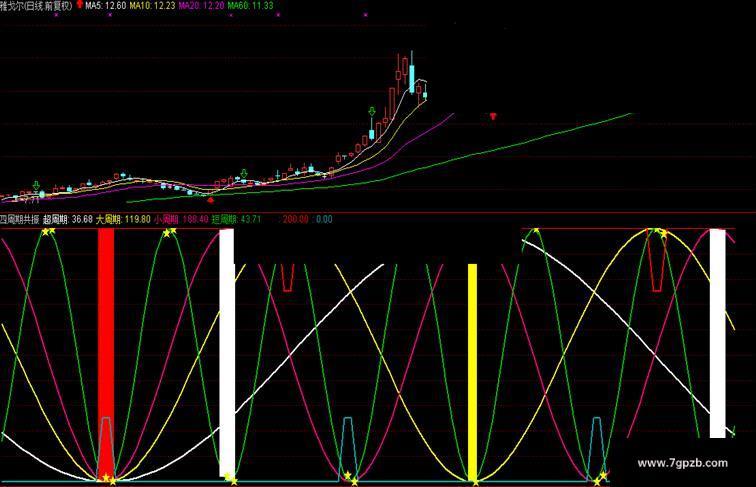Select the stock title 雅戈尔(日线 前复权)
Image resolution: width=756 pixels, height=487 pixels.
click(x=36, y=5)
